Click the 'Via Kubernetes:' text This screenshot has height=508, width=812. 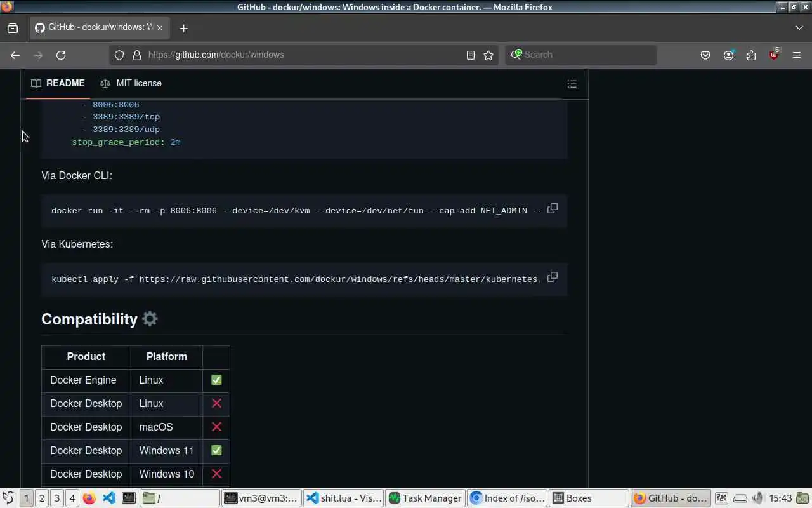77,244
